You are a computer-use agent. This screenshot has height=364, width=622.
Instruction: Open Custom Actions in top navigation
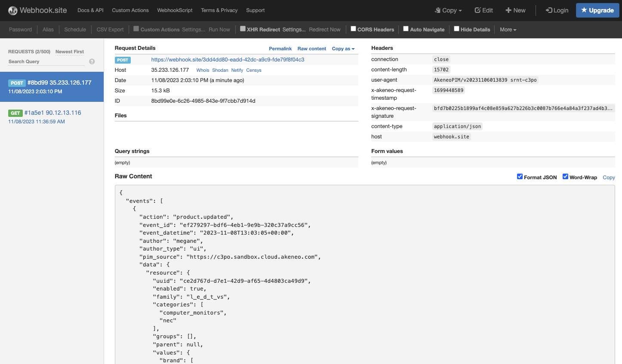[x=130, y=10]
